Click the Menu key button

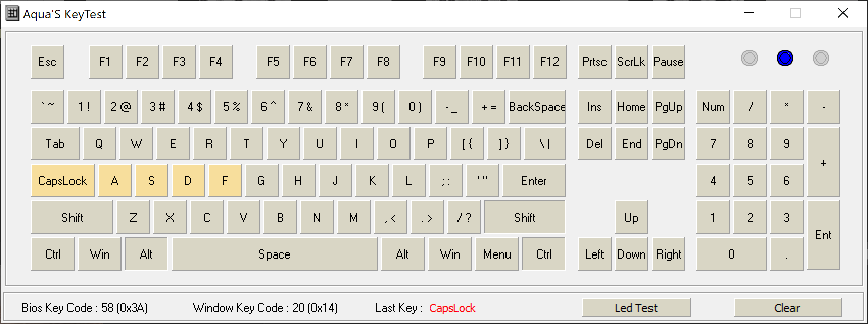497,254
